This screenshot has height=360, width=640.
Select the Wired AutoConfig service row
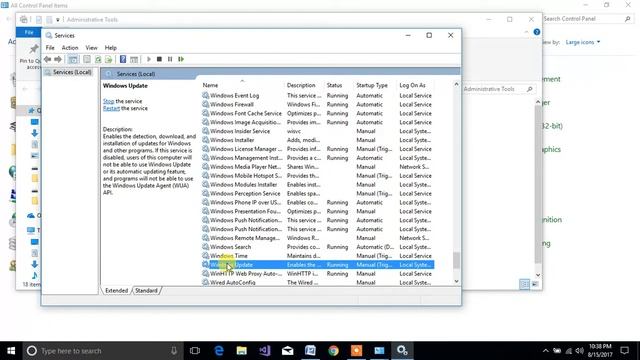coord(318,282)
